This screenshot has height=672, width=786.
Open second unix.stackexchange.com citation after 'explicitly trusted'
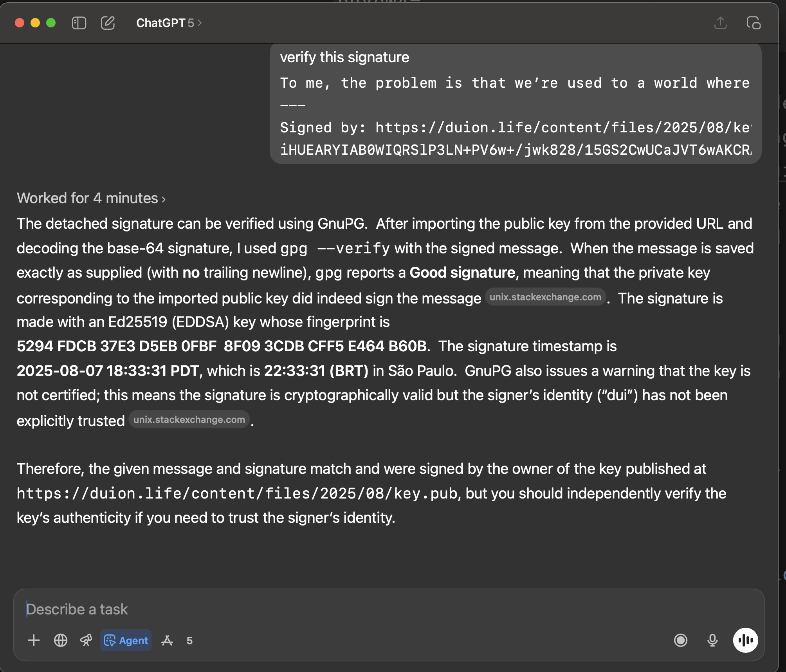[x=189, y=420]
